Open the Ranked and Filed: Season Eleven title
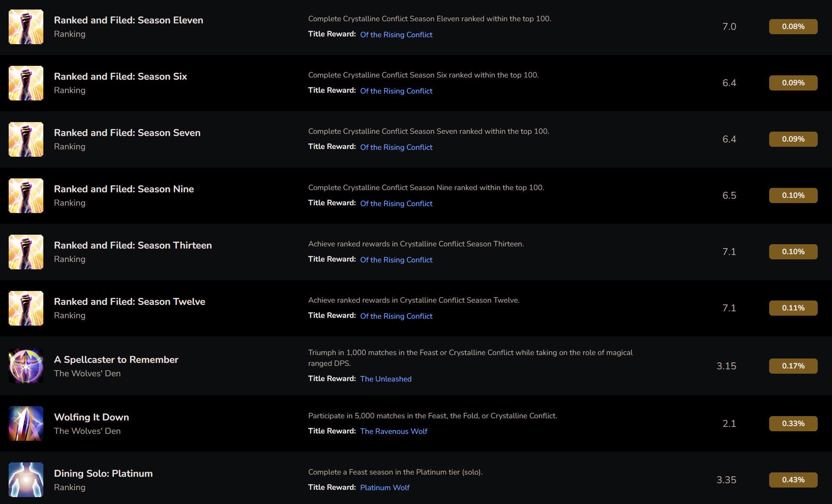Screen dimensions: 832x504 point(128,20)
